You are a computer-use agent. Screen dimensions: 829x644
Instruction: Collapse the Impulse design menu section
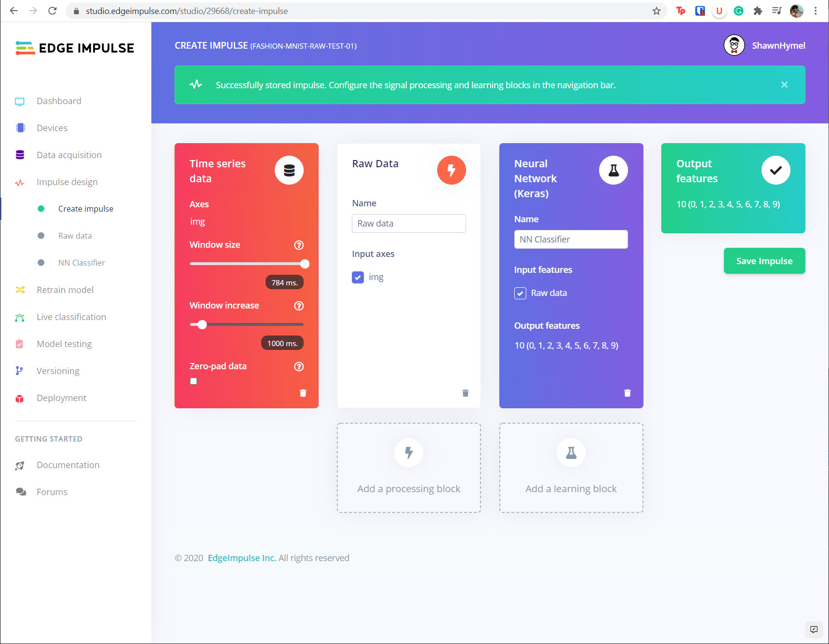(67, 182)
